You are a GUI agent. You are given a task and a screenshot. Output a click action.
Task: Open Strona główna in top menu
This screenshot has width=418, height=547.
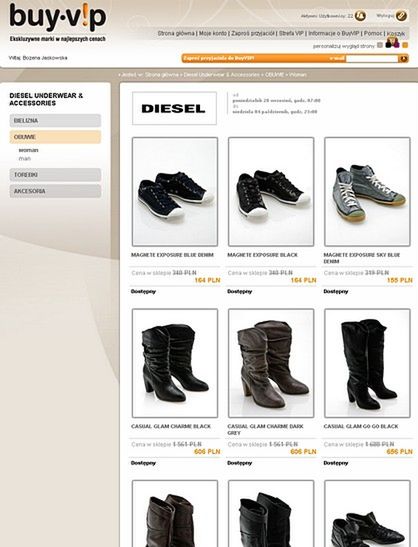click(x=176, y=33)
